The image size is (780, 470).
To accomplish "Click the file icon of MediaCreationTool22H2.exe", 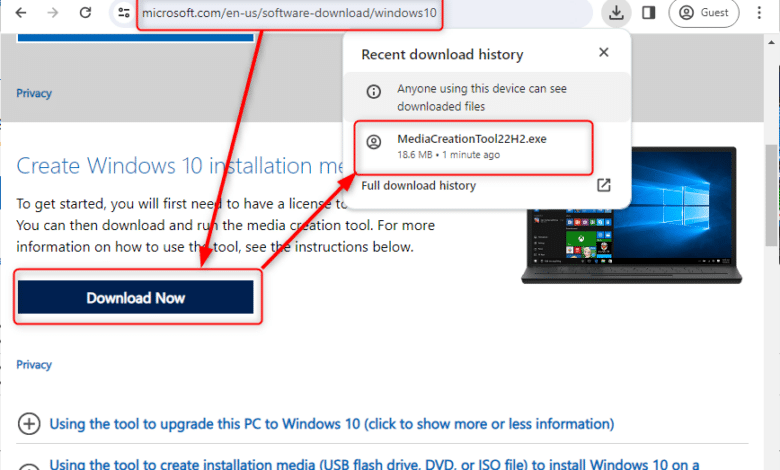I will 374,142.
